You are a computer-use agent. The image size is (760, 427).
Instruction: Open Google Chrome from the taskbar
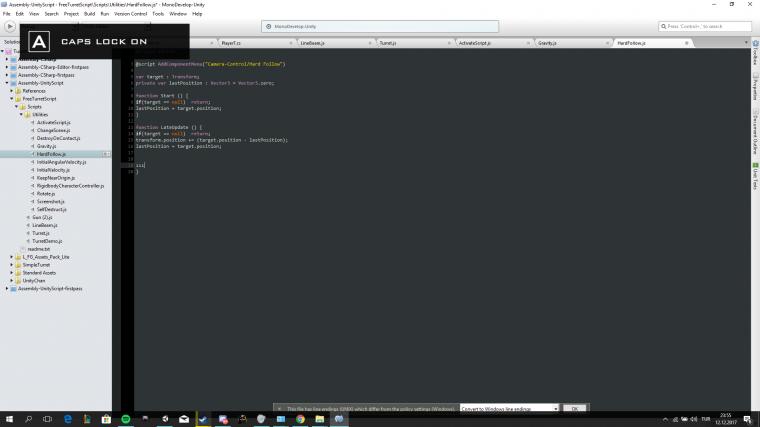(x=300, y=419)
